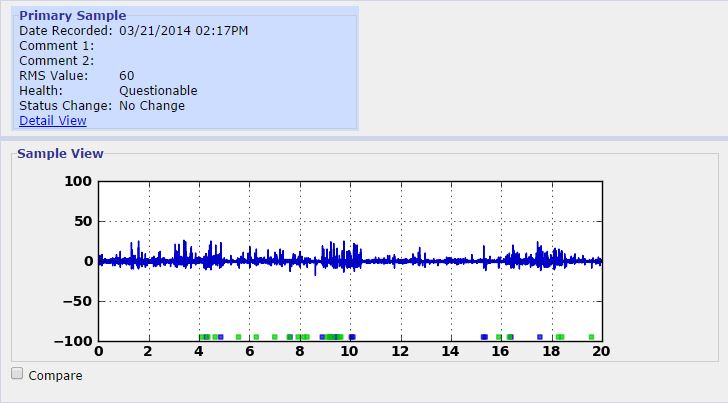The height and width of the screenshot is (403, 728).
Task: Click the x-axis label 2
Action: [x=148, y=351]
